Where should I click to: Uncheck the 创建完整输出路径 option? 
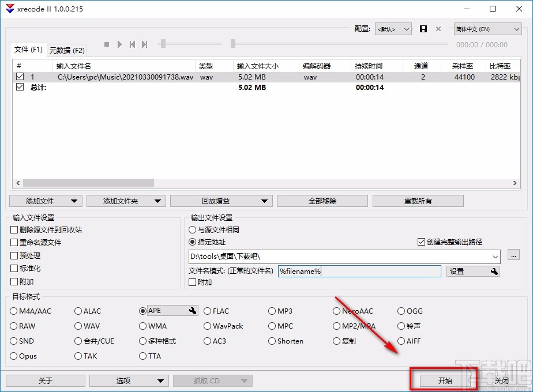coord(422,242)
